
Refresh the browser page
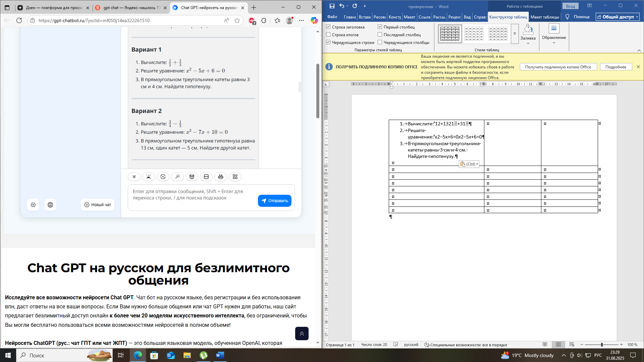point(19,20)
